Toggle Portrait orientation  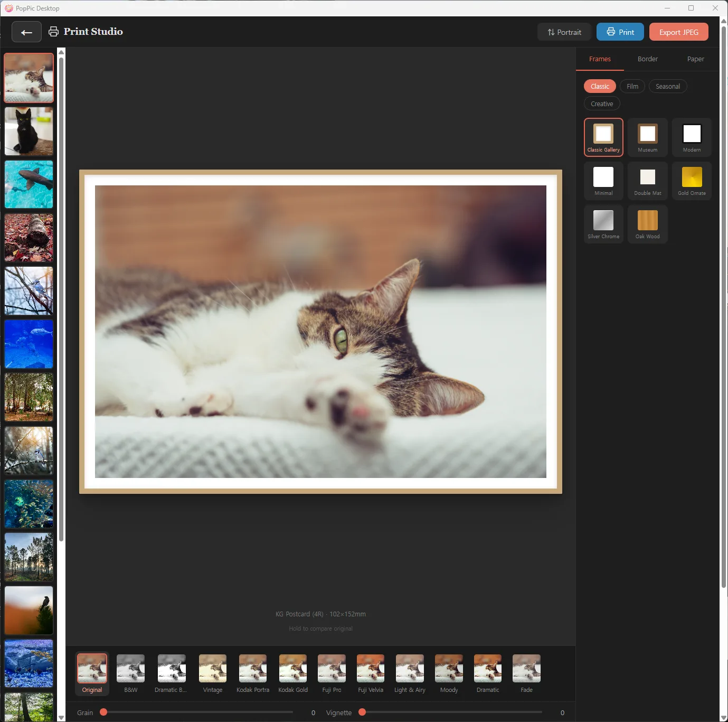tap(564, 32)
